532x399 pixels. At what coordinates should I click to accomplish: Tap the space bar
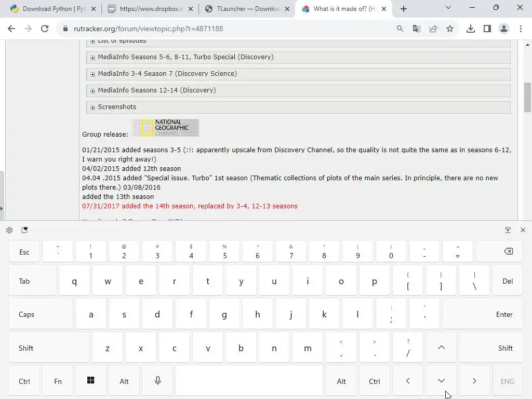click(x=249, y=381)
